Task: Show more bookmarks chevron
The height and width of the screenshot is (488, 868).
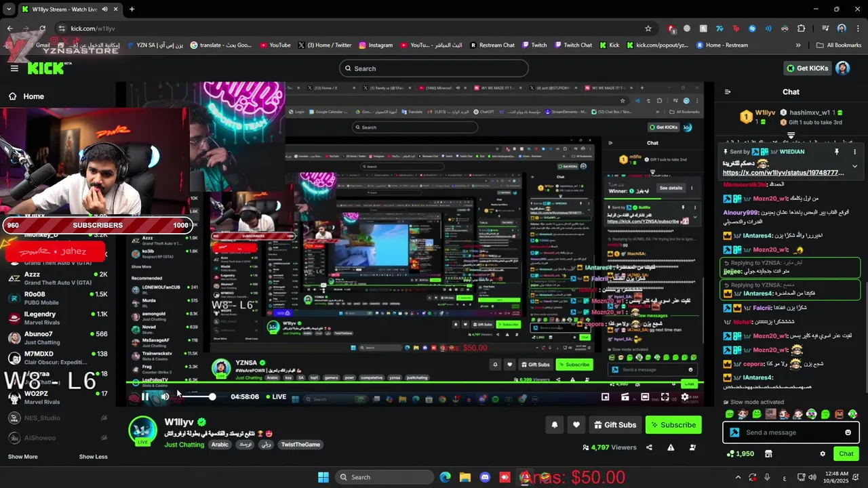Action: coord(798,45)
